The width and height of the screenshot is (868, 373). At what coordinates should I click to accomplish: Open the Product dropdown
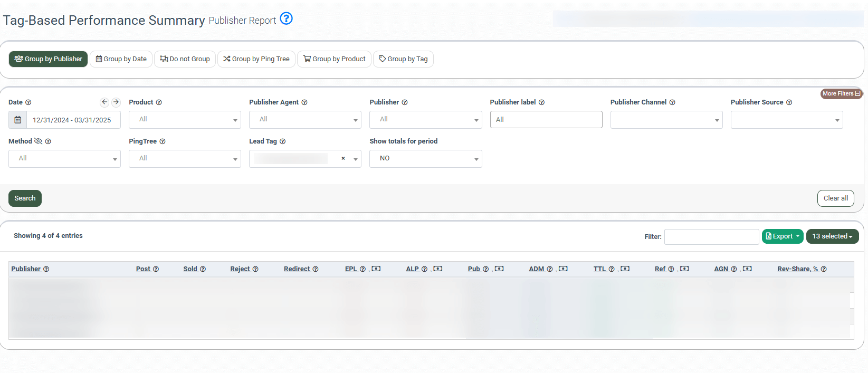(x=185, y=120)
